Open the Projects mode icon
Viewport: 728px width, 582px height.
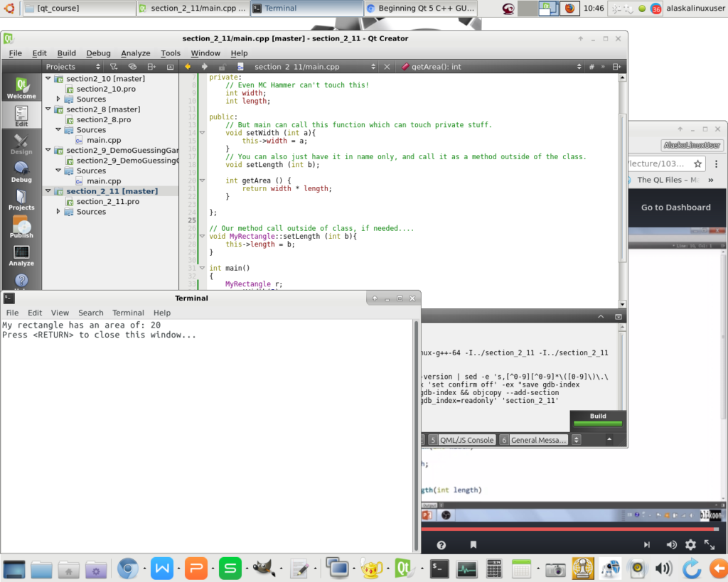pyautogui.click(x=21, y=200)
